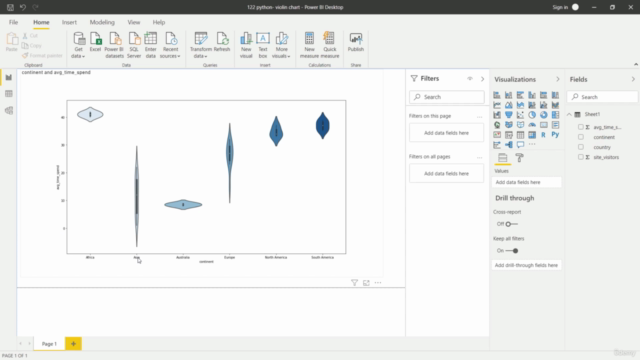Toggle Keep all filters switch
This screenshot has height=360, width=640.
pos(512,251)
